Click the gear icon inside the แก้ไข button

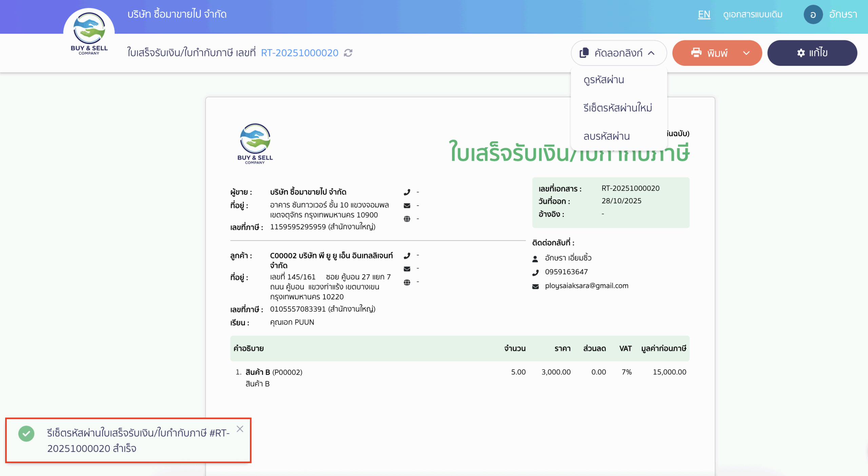[801, 53]
